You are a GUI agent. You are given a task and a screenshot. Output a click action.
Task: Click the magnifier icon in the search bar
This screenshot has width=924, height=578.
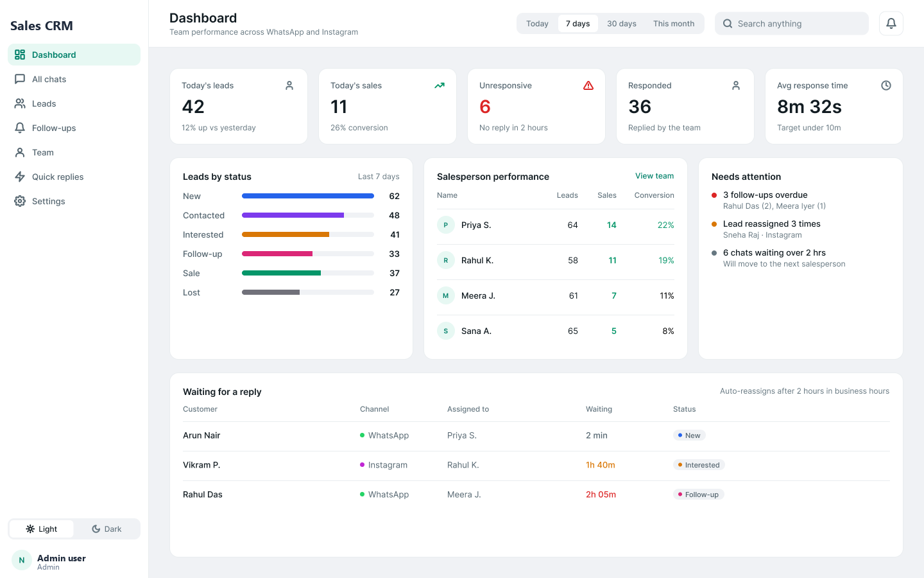tap(728, 24)
